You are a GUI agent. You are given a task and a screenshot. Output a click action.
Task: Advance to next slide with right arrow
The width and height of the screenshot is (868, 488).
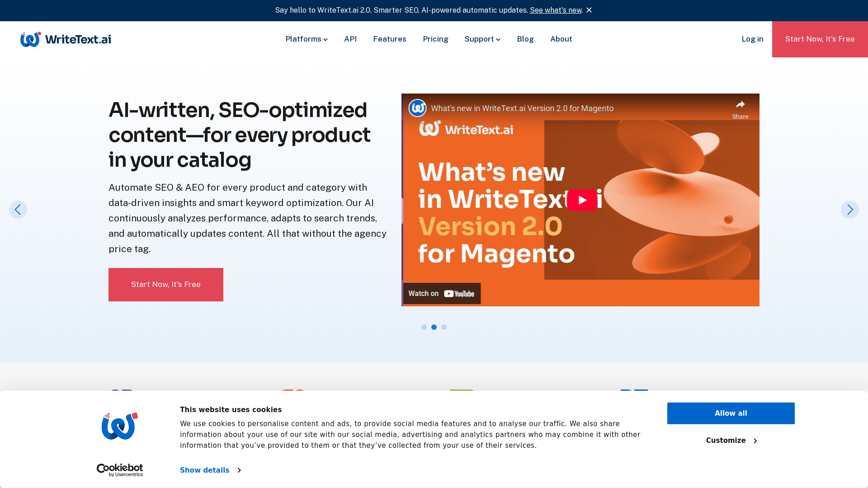tap(850, 210)
